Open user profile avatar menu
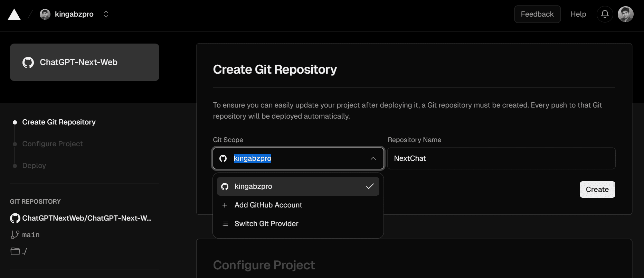The image size is (644, 278). [625, 14]
